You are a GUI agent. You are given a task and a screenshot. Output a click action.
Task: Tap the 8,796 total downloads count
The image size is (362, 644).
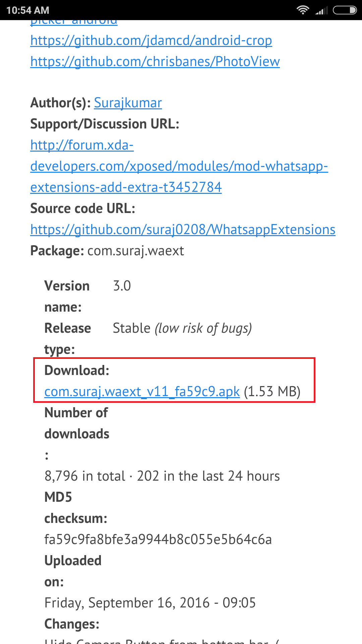[x=85, y=476]
